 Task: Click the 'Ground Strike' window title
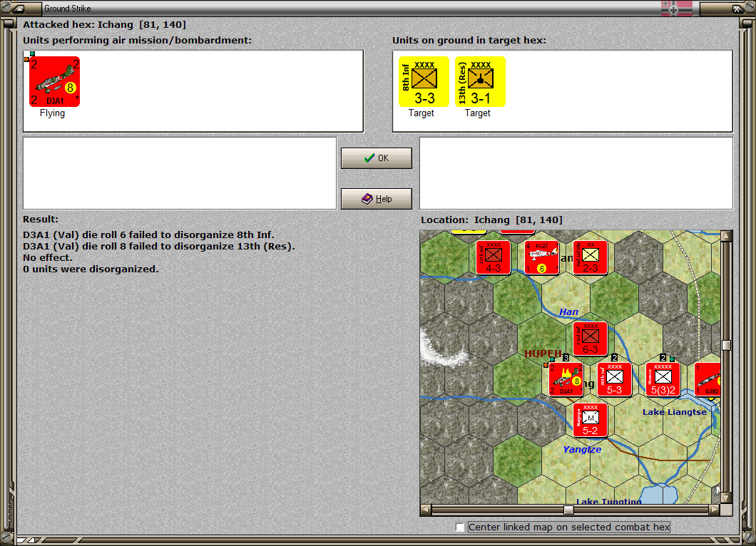68,8
